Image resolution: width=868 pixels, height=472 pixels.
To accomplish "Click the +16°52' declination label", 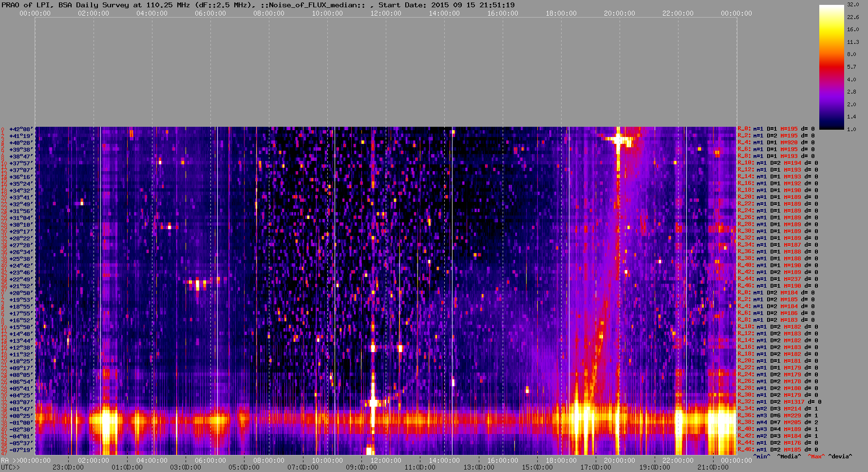I will pyautogui.click(x=21, y=320).
